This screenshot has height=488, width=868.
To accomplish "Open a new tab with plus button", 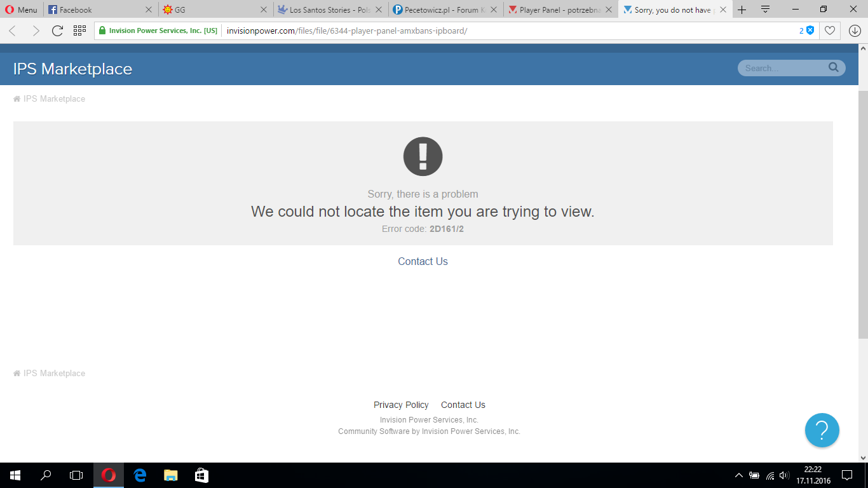I will pos(742,10).
